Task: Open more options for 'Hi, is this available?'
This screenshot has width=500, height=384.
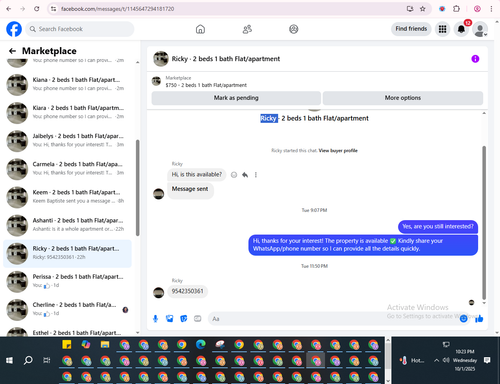Action: 256,175
